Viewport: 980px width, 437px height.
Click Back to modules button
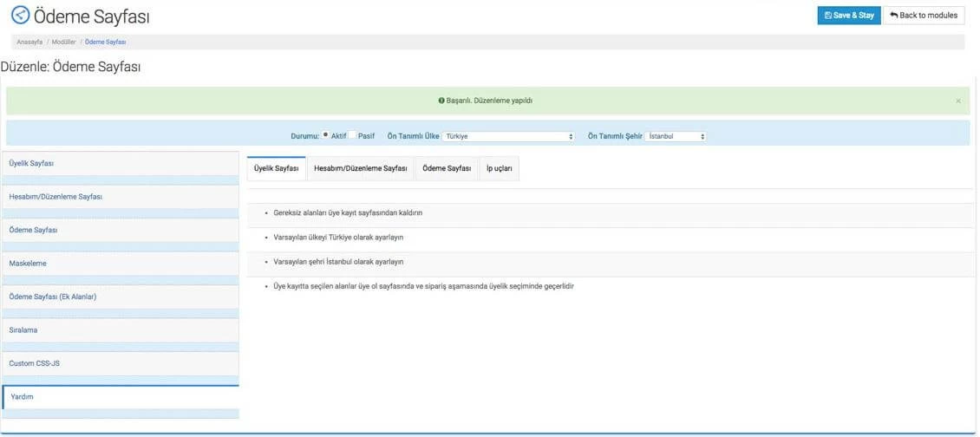pyautogui.click(x=924, y=16)
